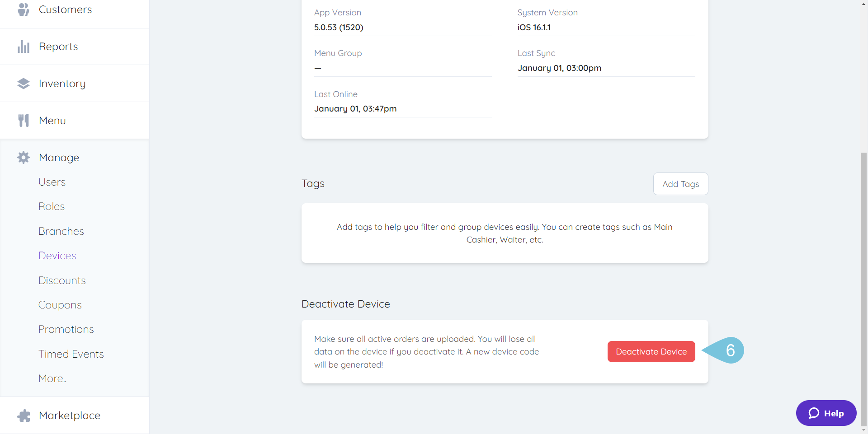Click the Customers people icon
868x434 pixels.
pyautogui.click(x=24, y=9)
